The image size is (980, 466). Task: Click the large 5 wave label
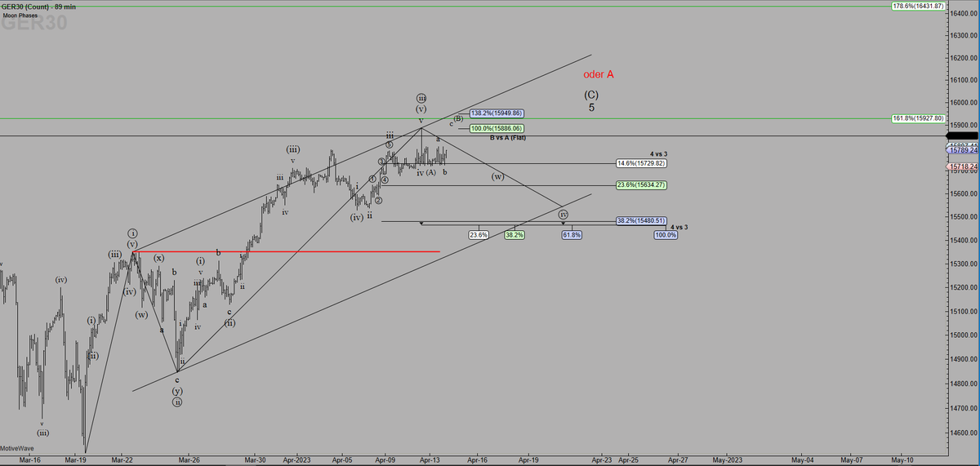[x=591, y=107]
